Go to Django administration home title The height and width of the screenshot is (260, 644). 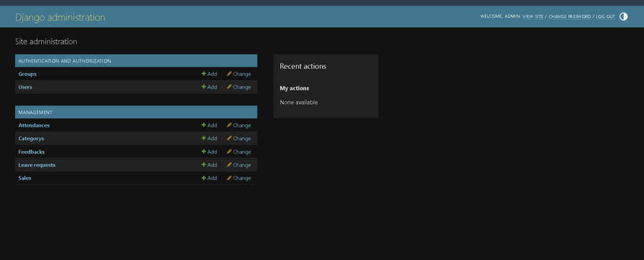click(60, 17)
